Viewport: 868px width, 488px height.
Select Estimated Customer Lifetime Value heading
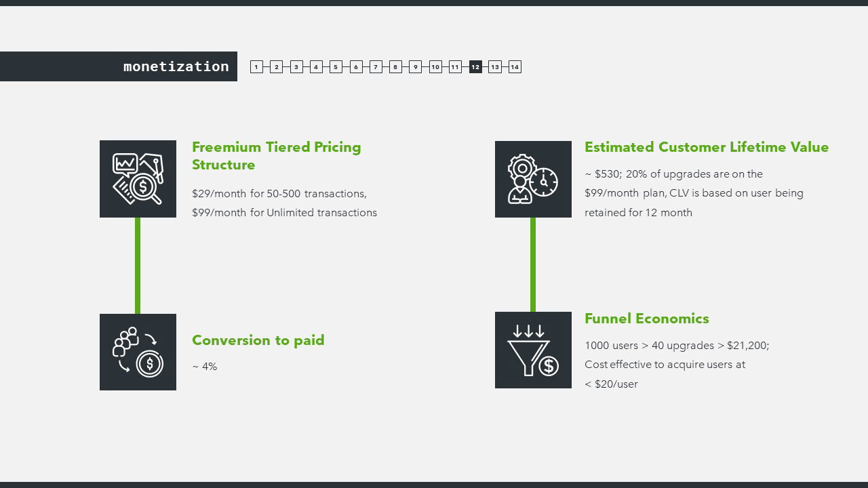pyautogui.click(x=706, y=147)
